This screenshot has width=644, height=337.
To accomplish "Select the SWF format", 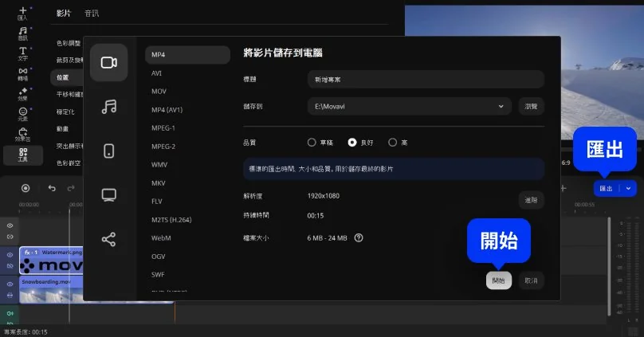I will pyautogui.click(x=158, y=274).
